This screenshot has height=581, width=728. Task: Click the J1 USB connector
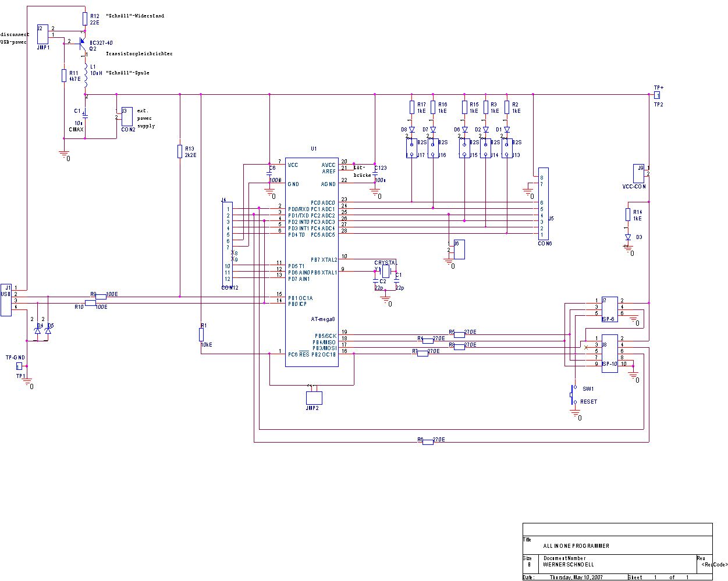point(6,300)
